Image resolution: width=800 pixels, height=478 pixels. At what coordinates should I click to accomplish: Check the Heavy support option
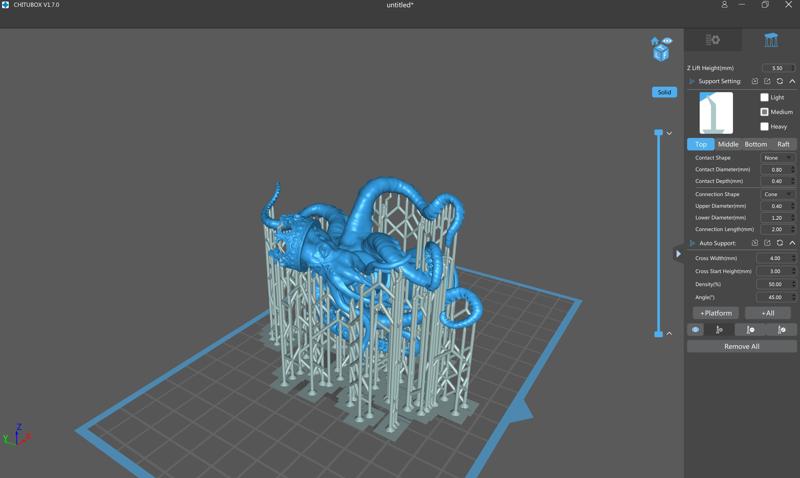coord(764,126)
